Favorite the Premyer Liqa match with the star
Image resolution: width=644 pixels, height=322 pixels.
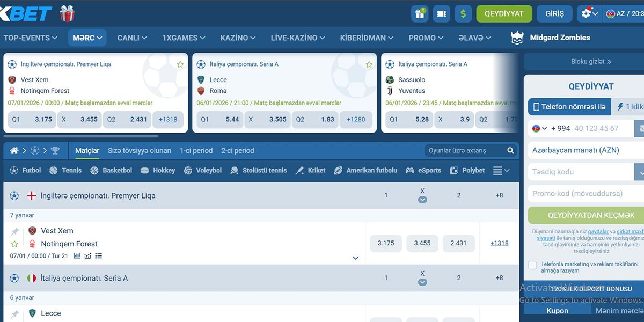click(180, 63)
